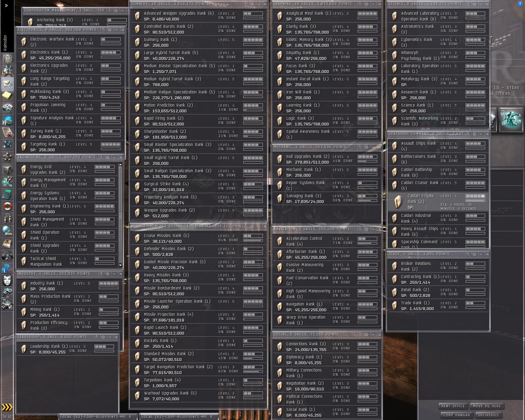Select the Standard Missiles Rank (2) skill
This screenshot has height=420, width=525.
point(199,356)
